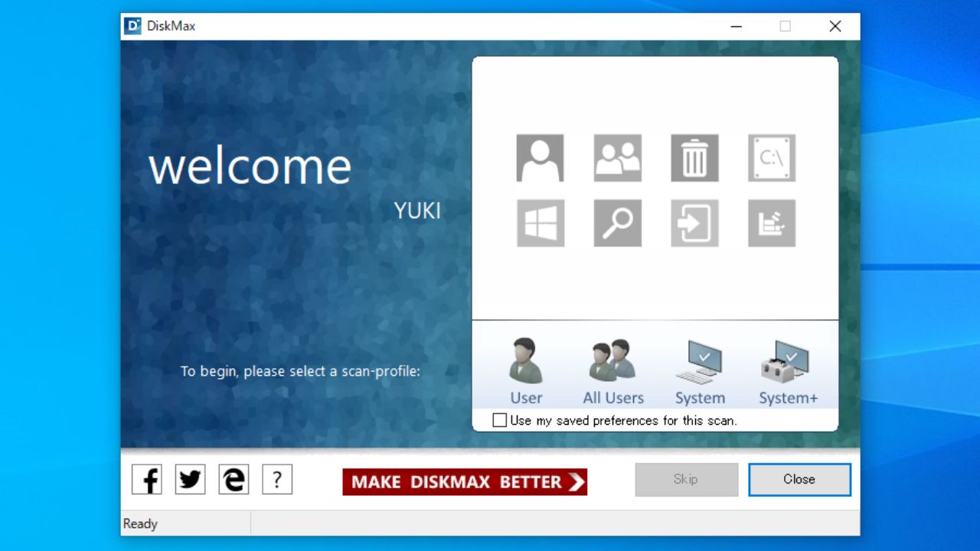Select the System scan profile
The image size is (980, 551).
point(700,372)
